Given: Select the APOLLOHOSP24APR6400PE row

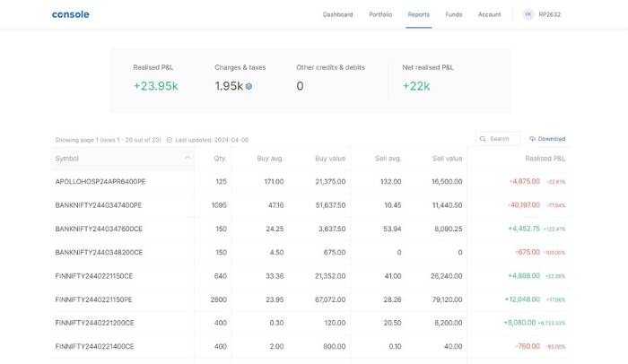Looking at the screenshot, I should pyautogui.click(x=100, y=182).
